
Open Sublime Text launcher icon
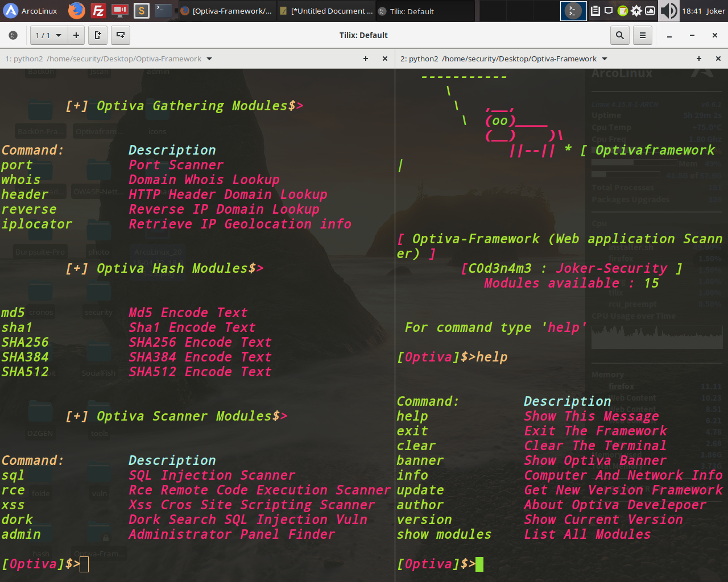pyautogui.click(x=142, y=10)
